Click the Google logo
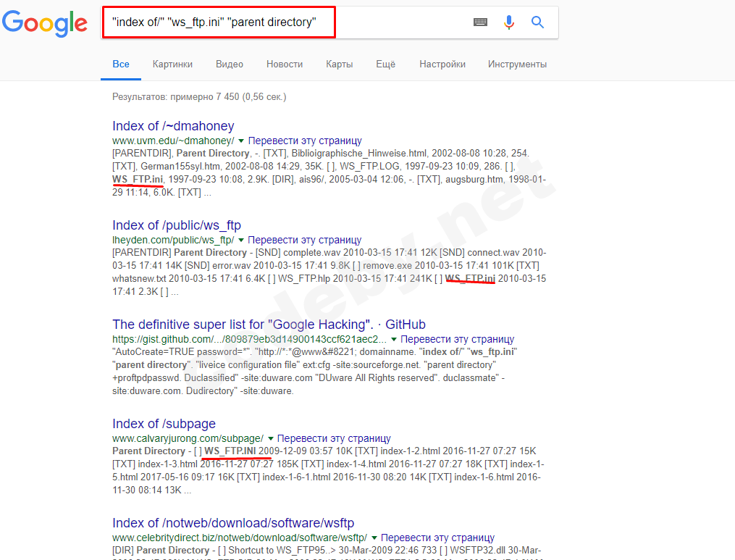Viewport: 735px width, 560px height. (x=44, y=23)
